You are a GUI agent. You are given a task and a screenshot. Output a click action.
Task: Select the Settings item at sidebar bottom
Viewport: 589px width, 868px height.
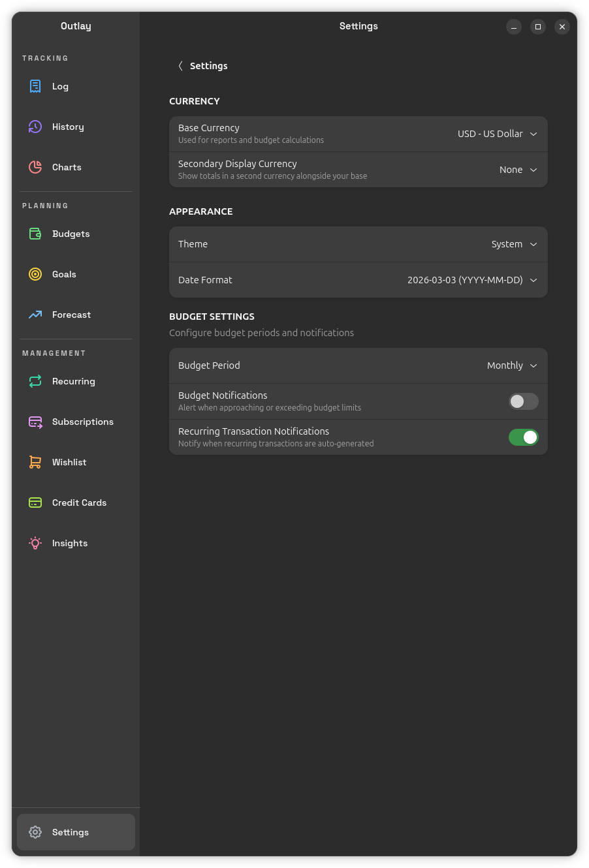point(76,832)
